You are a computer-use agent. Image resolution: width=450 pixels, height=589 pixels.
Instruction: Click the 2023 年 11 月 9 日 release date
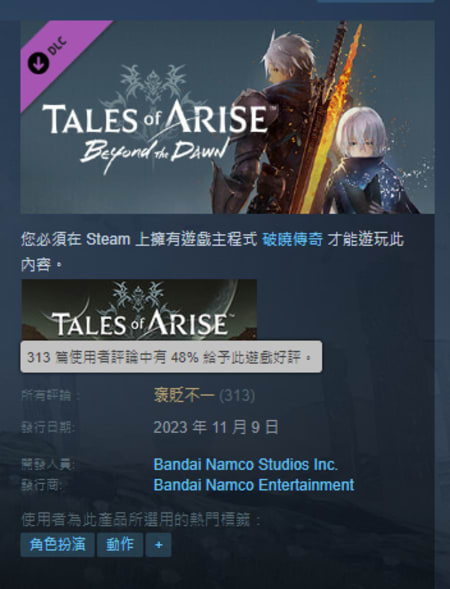pos(216,427)
